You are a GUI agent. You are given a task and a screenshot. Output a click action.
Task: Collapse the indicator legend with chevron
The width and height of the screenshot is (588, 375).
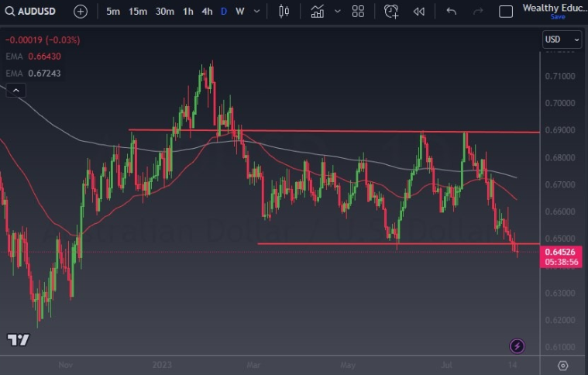point(15,91)
